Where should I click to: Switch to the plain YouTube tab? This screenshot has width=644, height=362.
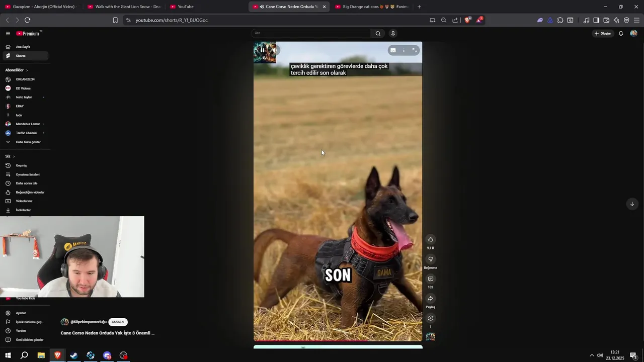pos(206,7)
